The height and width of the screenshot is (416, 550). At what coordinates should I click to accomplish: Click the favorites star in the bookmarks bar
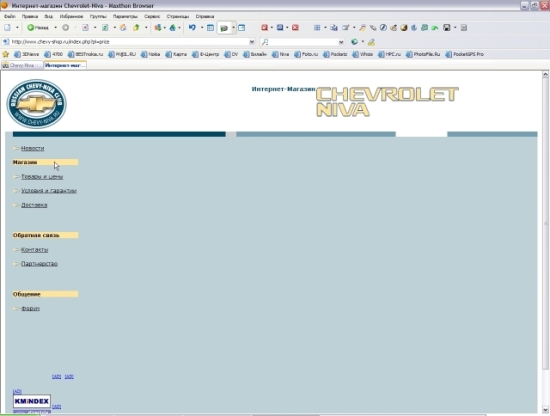pyautogui.click(x=6, y=54)
